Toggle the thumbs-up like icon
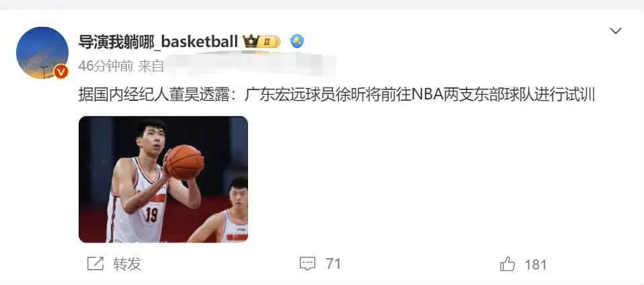644x285 pixels. tap(508, 263)
